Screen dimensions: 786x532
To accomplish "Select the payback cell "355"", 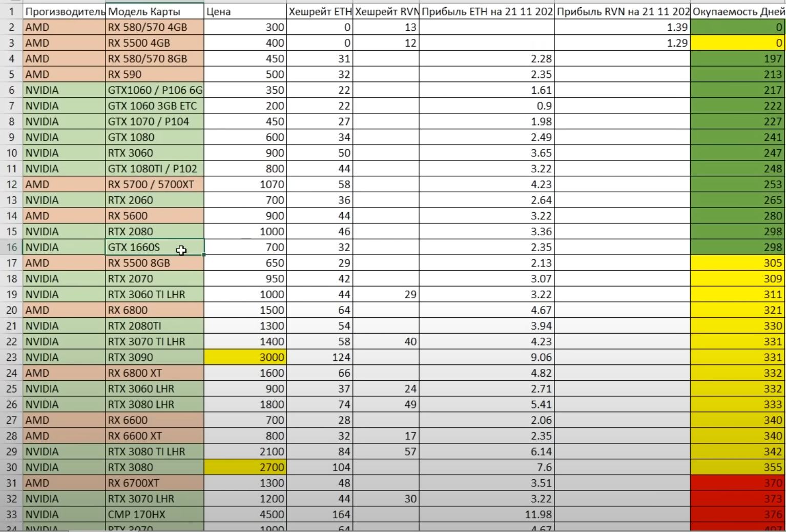I will click(738, 467).
